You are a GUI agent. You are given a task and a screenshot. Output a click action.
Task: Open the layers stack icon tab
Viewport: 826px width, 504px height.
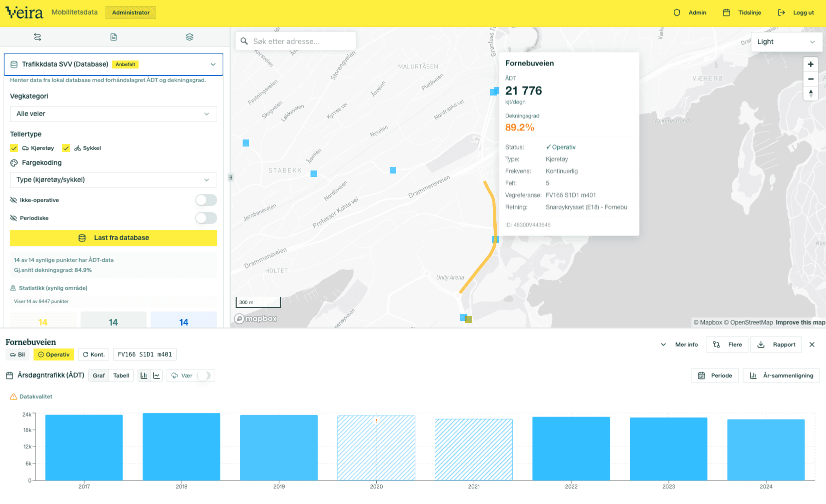tap(189, 37)
